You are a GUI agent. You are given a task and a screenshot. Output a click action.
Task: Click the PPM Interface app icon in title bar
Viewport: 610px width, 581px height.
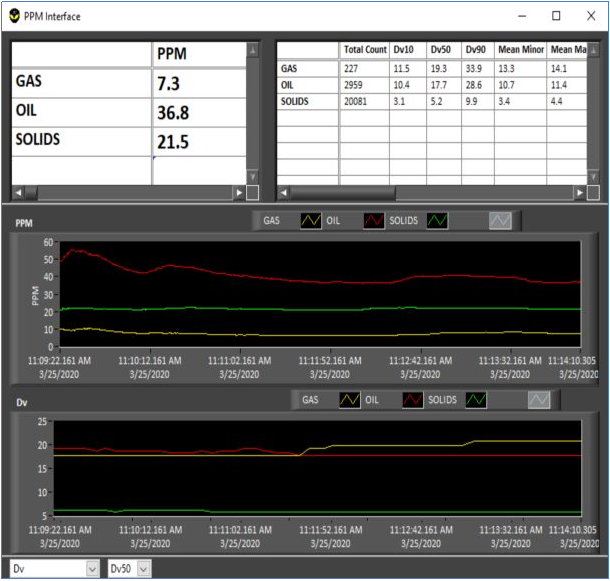point(16,16)
